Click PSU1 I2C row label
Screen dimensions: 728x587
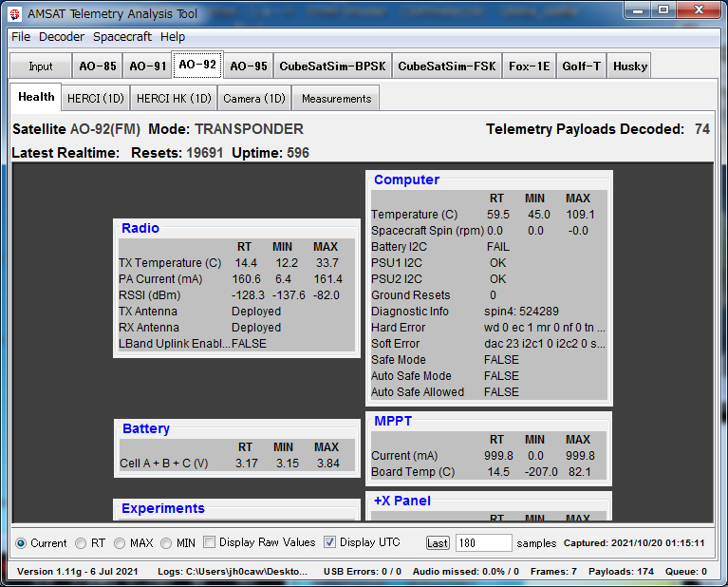pyautogui.click(x=397, y=263)
